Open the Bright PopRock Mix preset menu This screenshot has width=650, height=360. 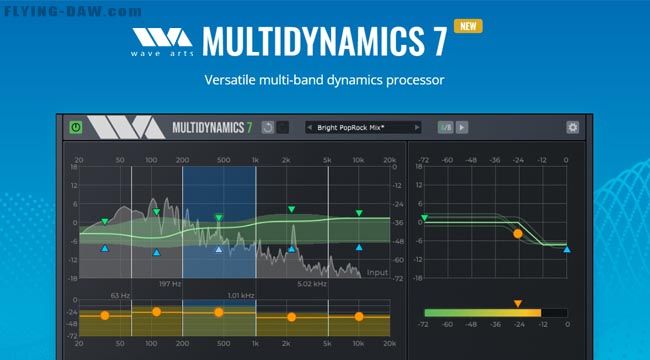[x=364, y=127]
